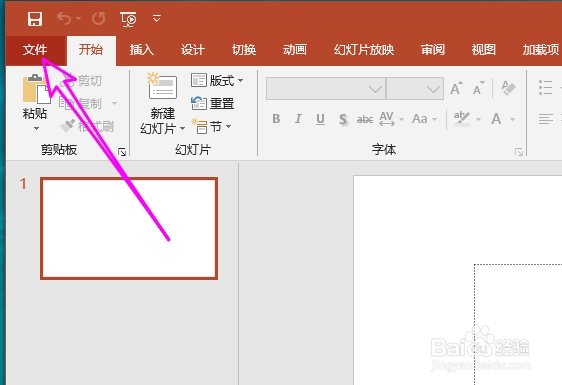Viewport: 562px width, 385px height.
Task: Switch to the 开始 tab
Action: (x=91, y=50)
